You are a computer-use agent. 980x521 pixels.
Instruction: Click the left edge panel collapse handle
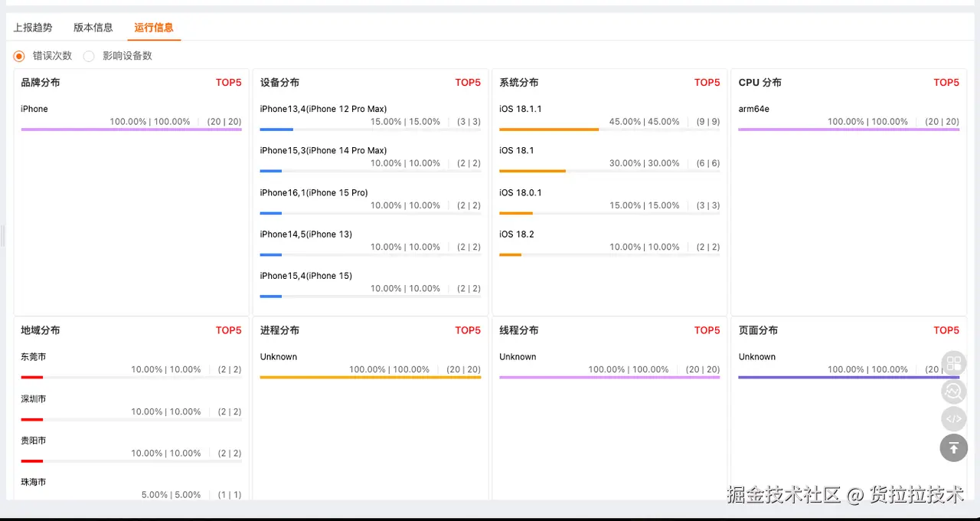[3, 236]
